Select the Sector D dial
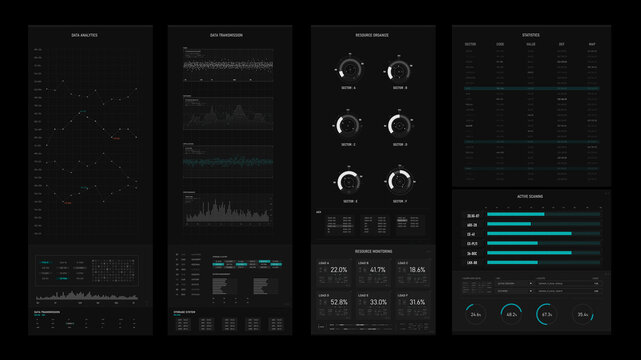Image resolution: width=641 pixels, height=360 pixels. point(399,126)
